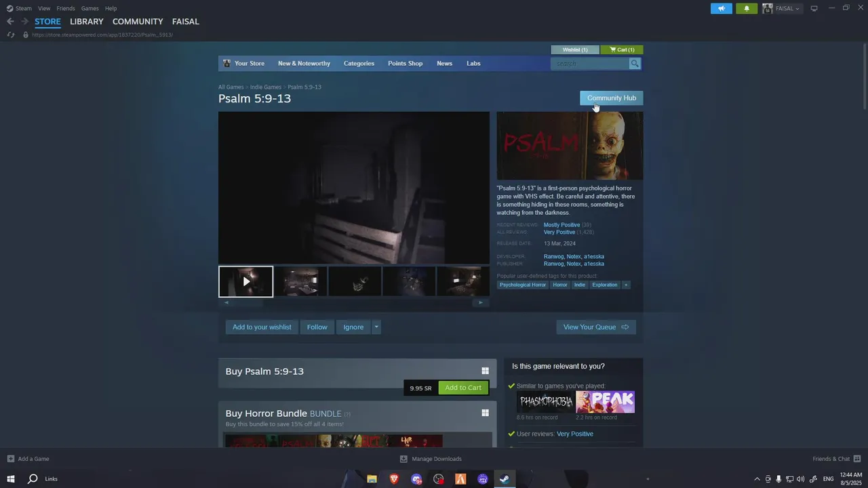Open Mostly Positive recent reviews link
Screen dimensions: 868x488
tap(561, 225)
